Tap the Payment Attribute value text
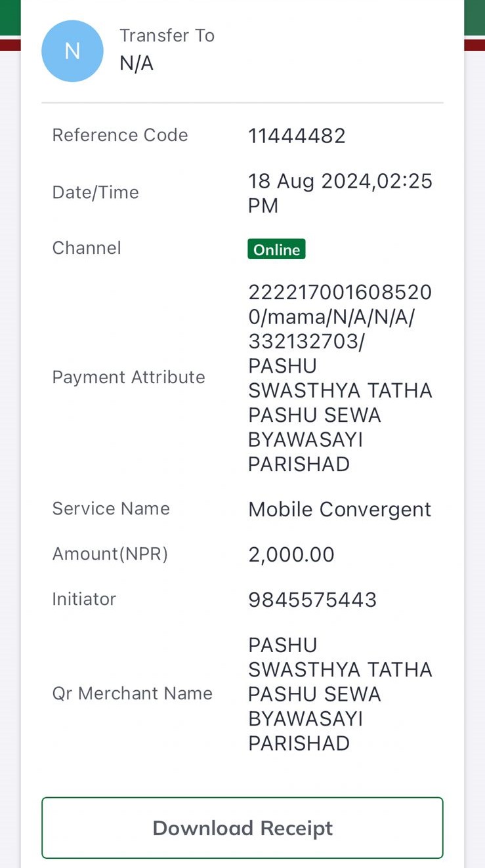The image size is (485, 868). (340, 378)
